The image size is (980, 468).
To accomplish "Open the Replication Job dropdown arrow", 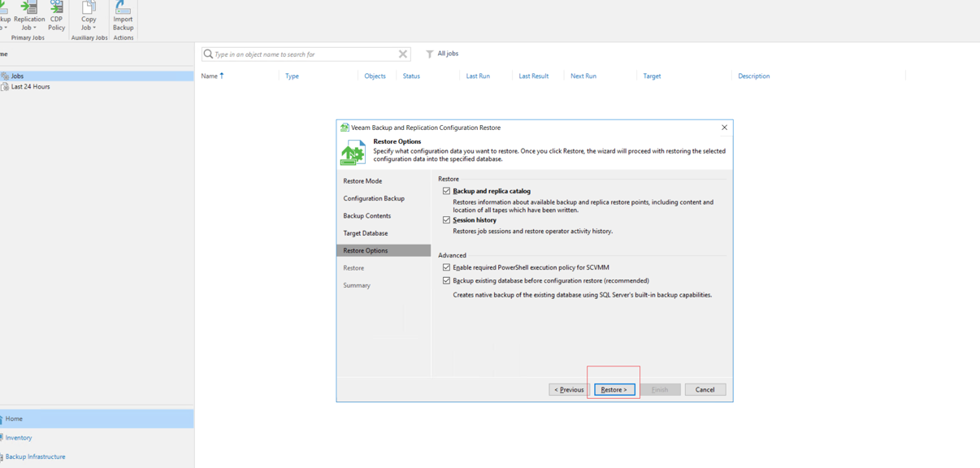I will [x=36, y=28].
